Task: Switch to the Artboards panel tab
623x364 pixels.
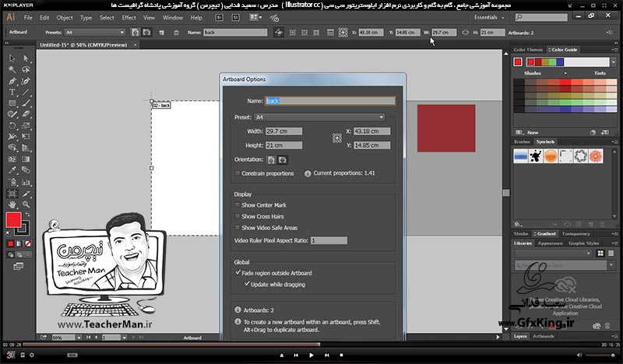Action: coord(543,336)
